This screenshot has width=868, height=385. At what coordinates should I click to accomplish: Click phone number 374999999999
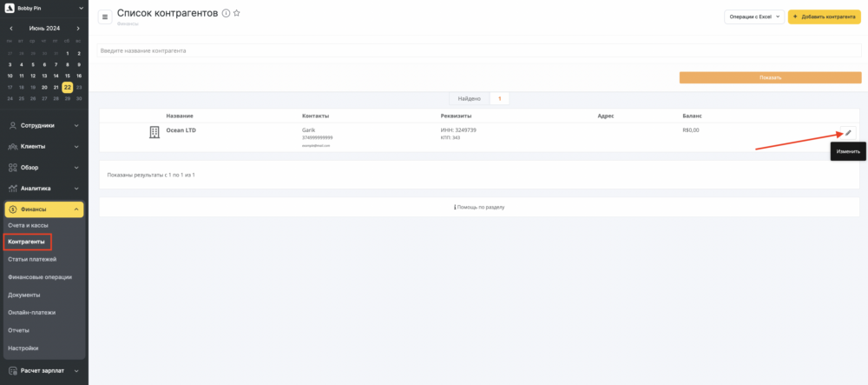pyautogui.click(x=317, y=137)
